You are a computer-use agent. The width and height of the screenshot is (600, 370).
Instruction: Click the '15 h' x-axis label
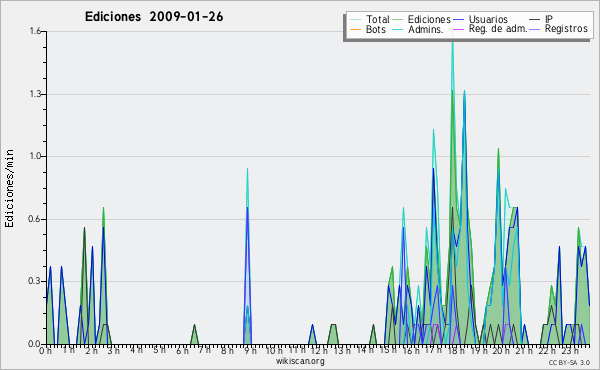point(388,351)
